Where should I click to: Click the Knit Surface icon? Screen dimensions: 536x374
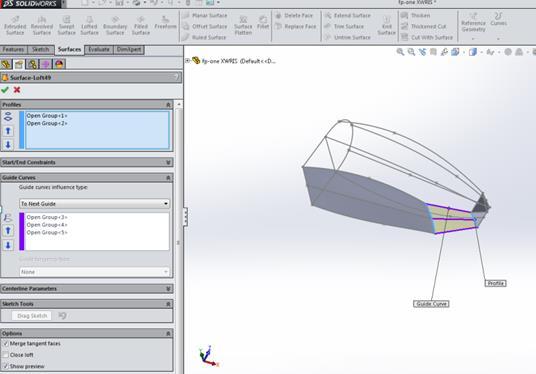[386, 25]
